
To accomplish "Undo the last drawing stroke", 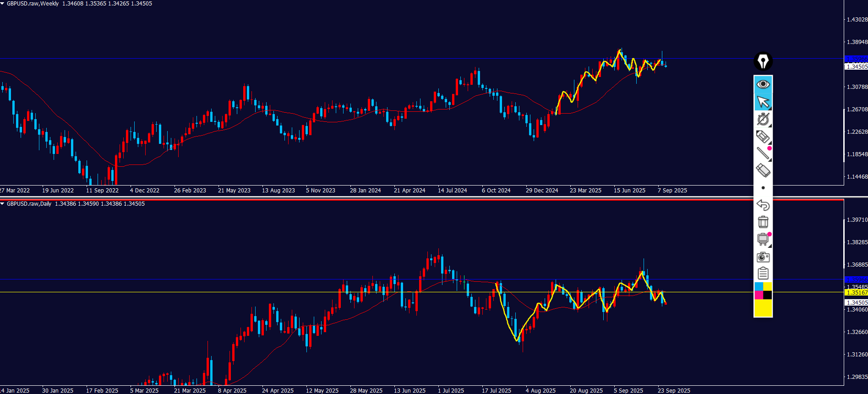I will pos(763,205).
